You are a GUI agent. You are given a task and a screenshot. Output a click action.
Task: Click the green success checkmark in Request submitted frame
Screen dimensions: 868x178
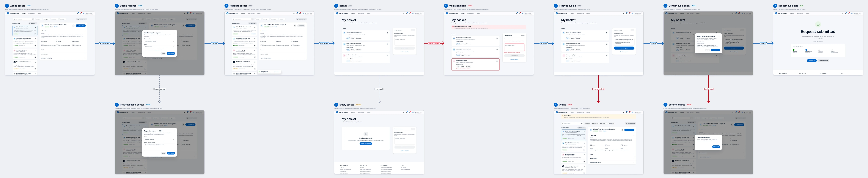pos(818,24)
